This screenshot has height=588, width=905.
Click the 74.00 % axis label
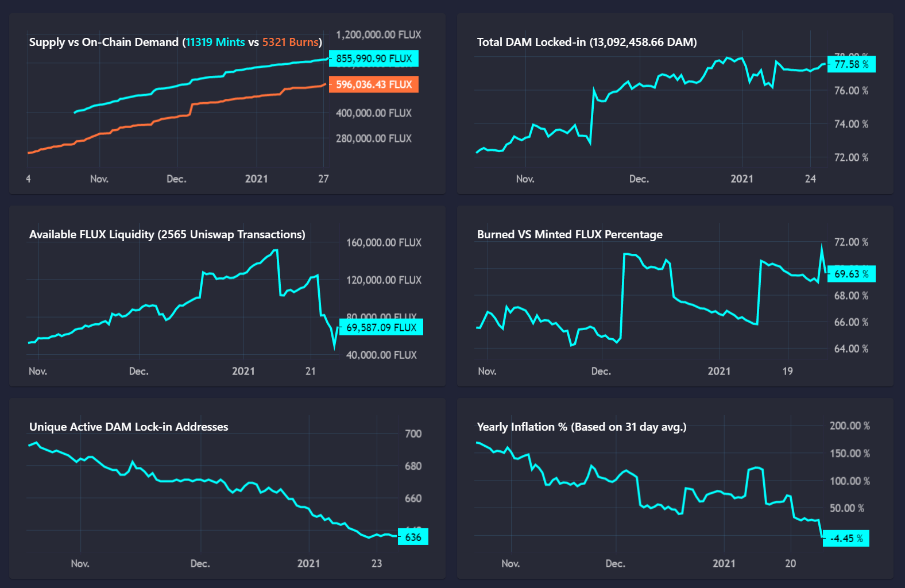coord(851,124)
